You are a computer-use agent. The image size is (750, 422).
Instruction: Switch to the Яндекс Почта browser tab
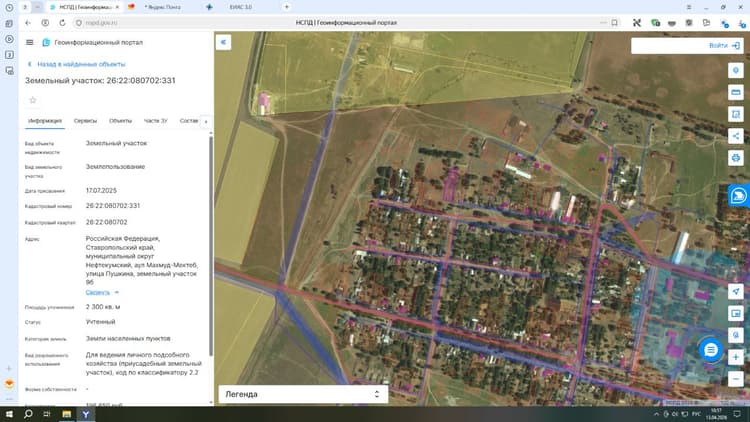click(x=163, y=7)
